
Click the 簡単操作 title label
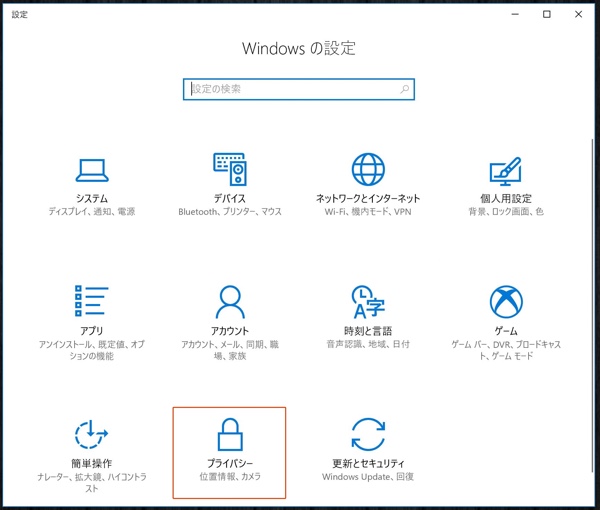91,463
